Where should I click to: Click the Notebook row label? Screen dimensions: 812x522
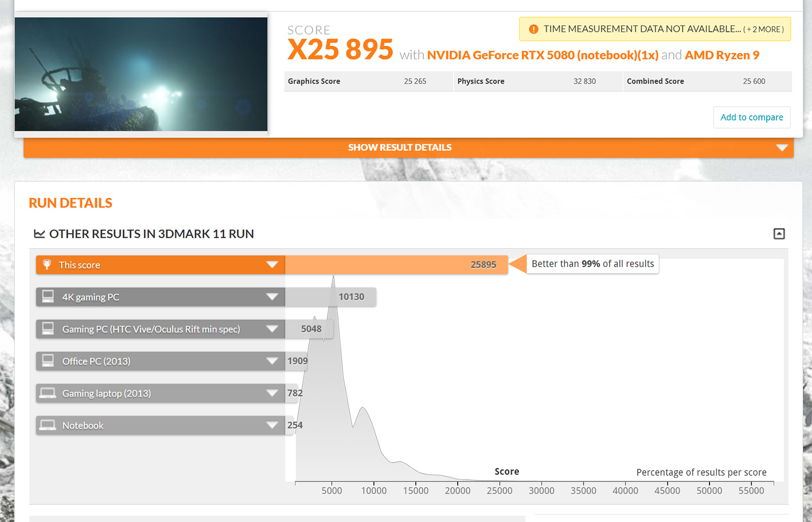click(x=83, y=426)
